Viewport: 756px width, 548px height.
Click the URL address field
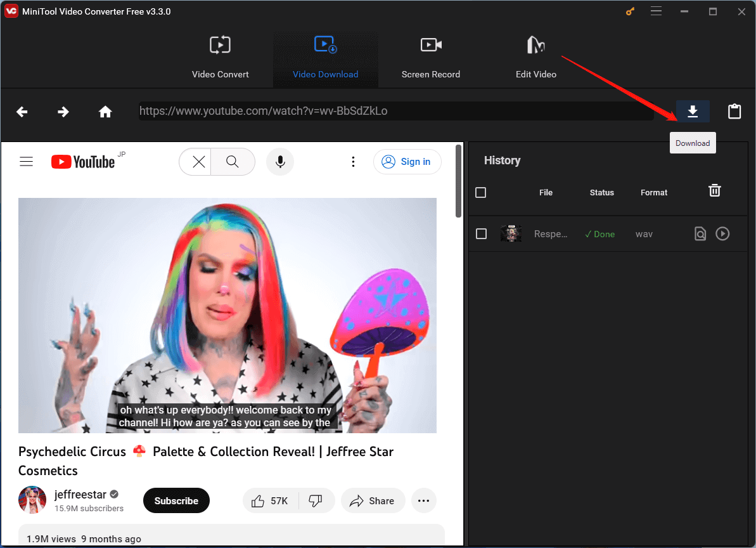396,112
